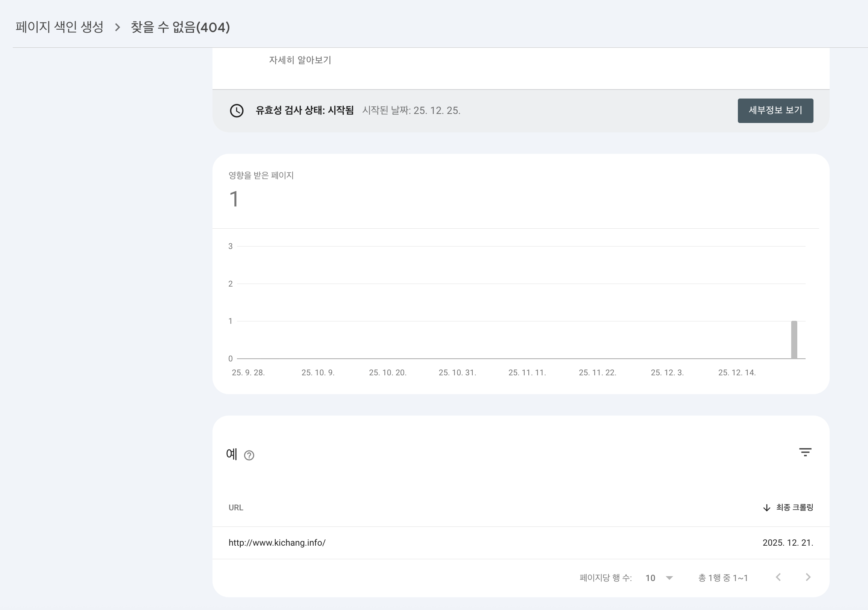Toggle the URL column sorting order

236,507
